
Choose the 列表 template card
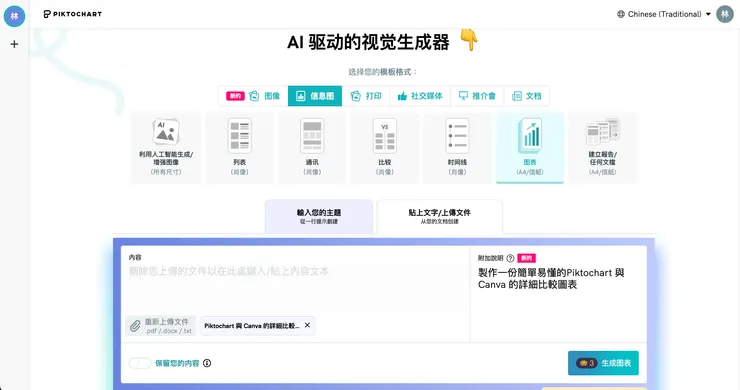coord(240,147)
